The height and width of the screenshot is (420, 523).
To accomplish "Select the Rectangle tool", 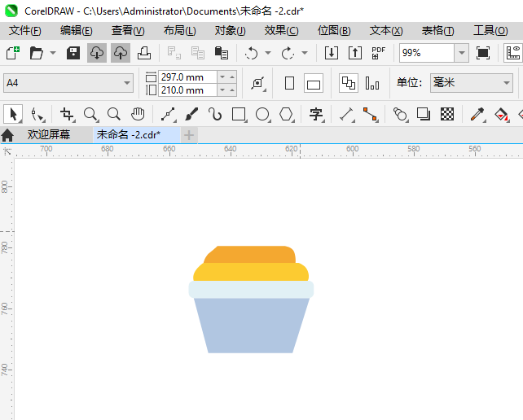I will [239, 114].
